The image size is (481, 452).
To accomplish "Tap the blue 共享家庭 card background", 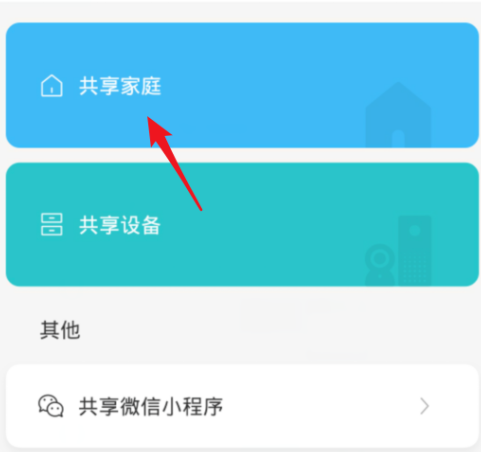I will tap(242, 85).
